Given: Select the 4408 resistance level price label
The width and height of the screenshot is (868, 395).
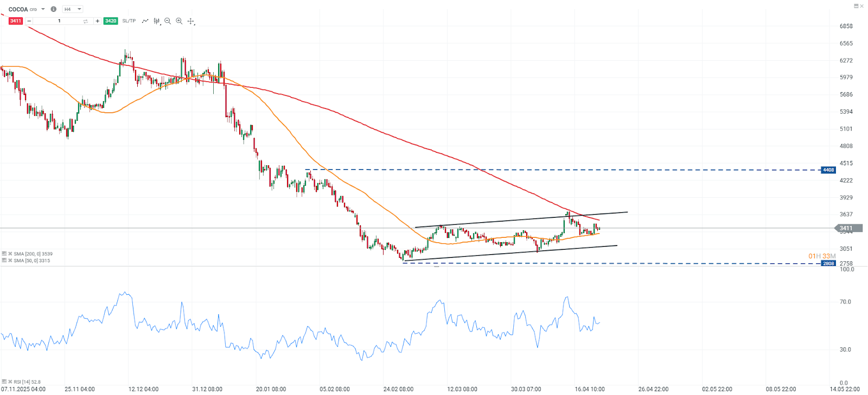Looking at the screenshot, I should 828,170.
